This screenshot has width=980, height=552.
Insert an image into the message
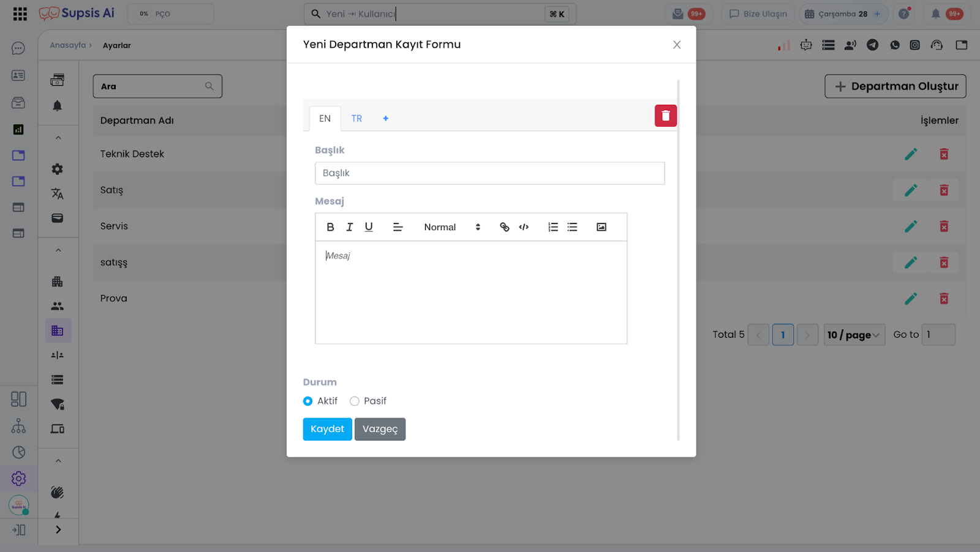pos(601,227)
